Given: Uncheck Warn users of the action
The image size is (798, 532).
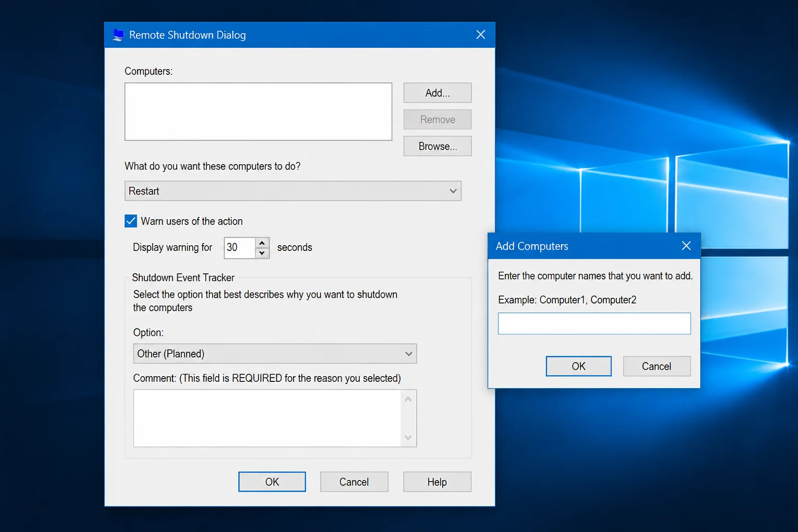Looking at the screenshot, I should coord(131,221).
